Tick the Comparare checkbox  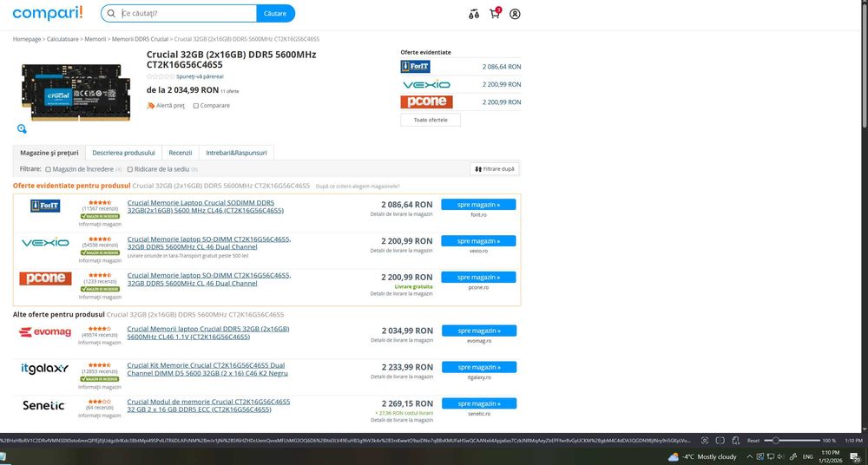196,106
